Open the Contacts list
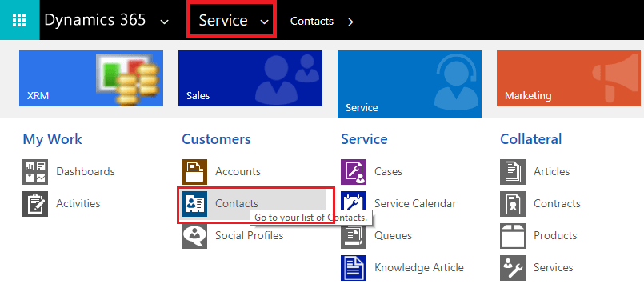Viewport: 644px width, 300px height. [237, 203]
